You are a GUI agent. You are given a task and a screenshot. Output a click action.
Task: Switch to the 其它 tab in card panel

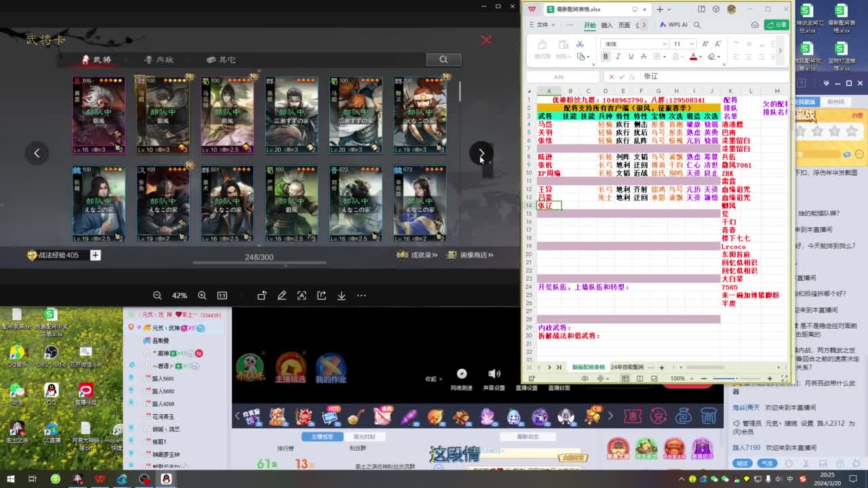click(x=221, y=60)
